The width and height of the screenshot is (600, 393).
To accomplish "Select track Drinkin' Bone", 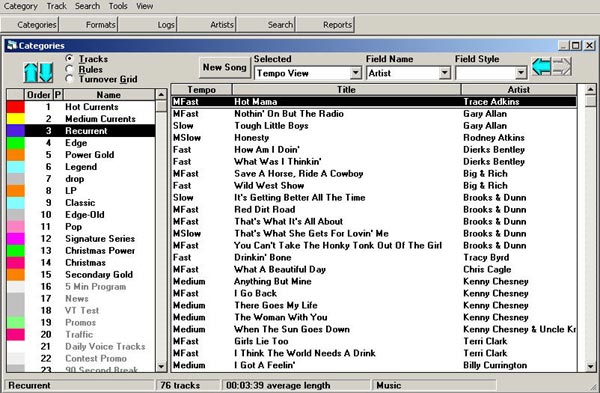I will [374, 257].
